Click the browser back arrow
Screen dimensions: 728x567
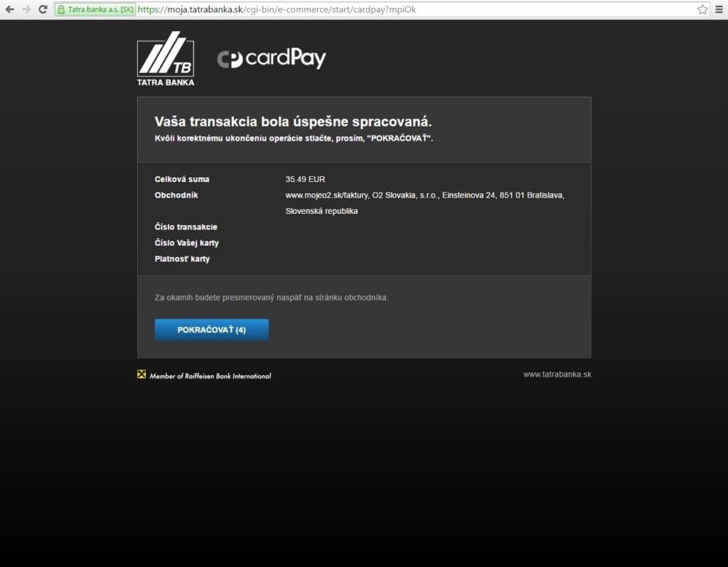10,9
